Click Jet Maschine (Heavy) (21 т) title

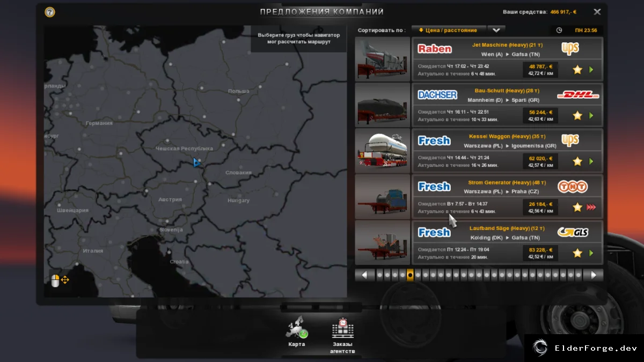507,45
